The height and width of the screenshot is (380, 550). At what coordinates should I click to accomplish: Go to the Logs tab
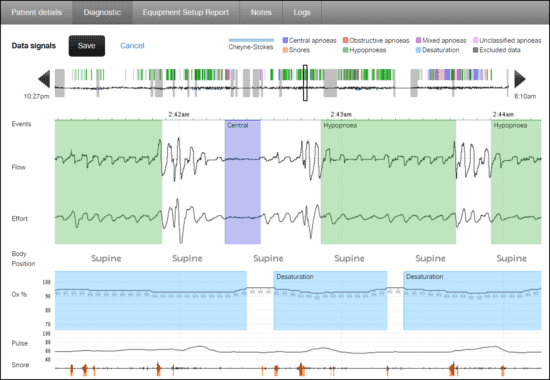[x=302, y=12]
